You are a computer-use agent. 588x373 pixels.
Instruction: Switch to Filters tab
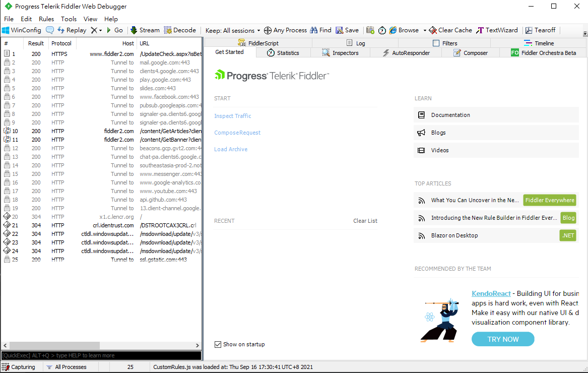445,43
